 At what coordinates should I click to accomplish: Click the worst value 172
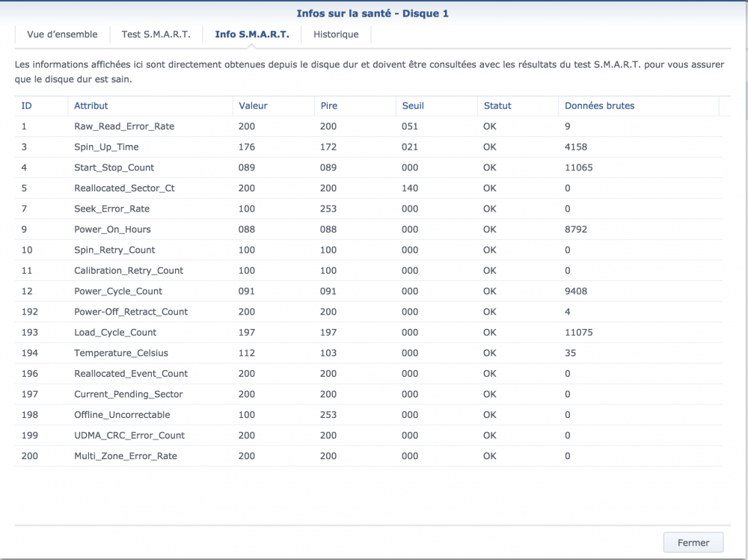(x=328, y=147)
